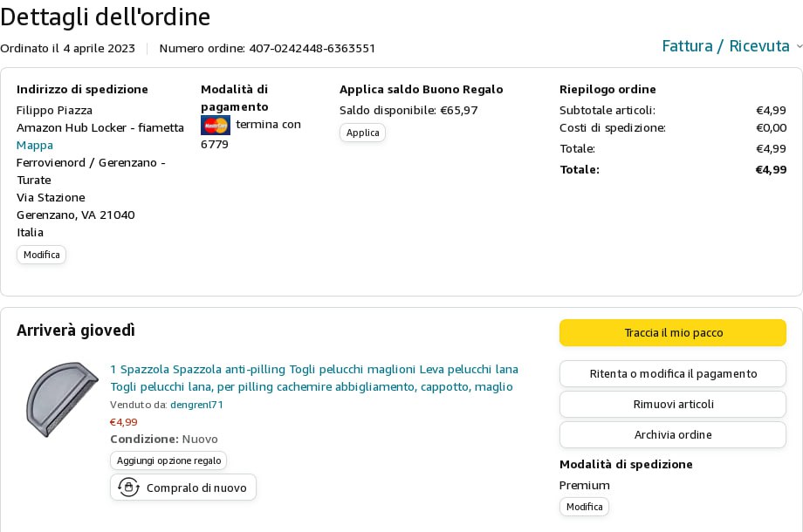The height and width of the screenshot is (532, 803).
Task: Open the lint brush product thumbnail
Action: [x=61, y=399]
